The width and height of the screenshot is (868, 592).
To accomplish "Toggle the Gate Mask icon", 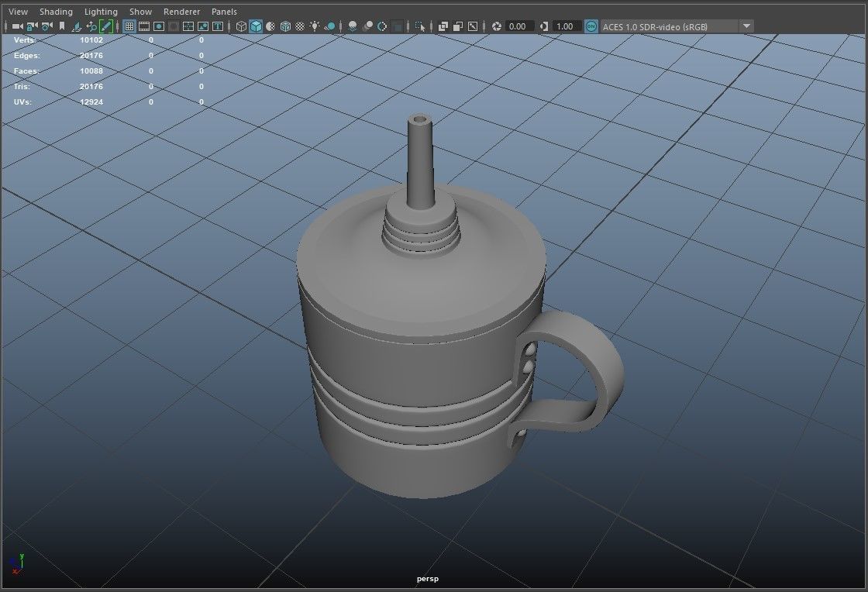I will click(x=174, y=26).
